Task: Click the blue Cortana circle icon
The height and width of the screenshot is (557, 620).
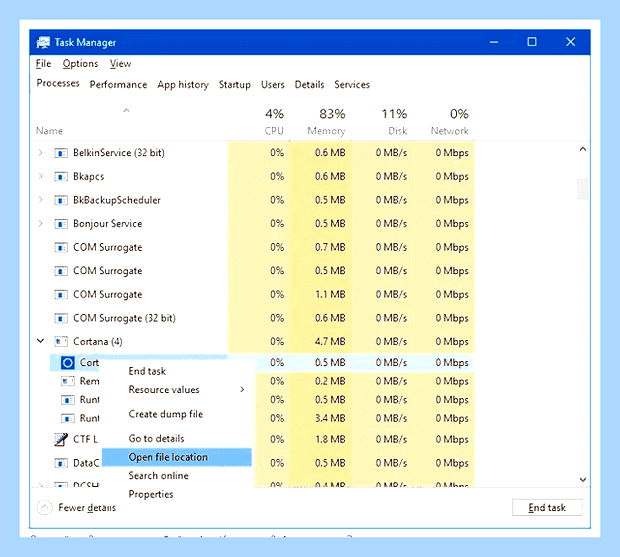Action: [x=68, y=363]
